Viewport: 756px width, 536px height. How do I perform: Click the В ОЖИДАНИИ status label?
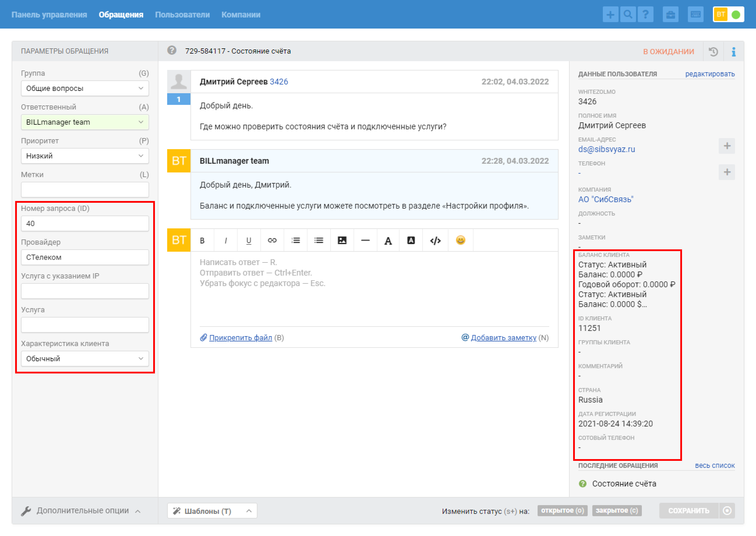668,52
